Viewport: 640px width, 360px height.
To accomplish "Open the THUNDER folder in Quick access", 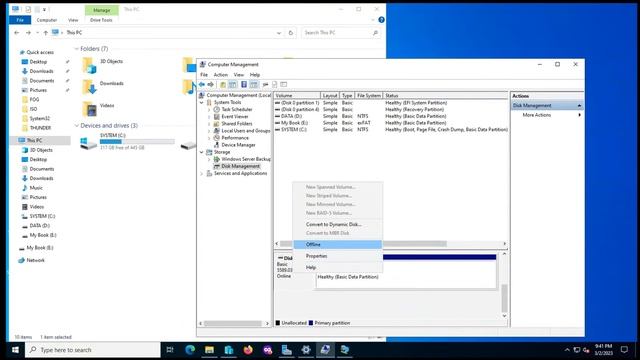I will click(x=40, y=128).
